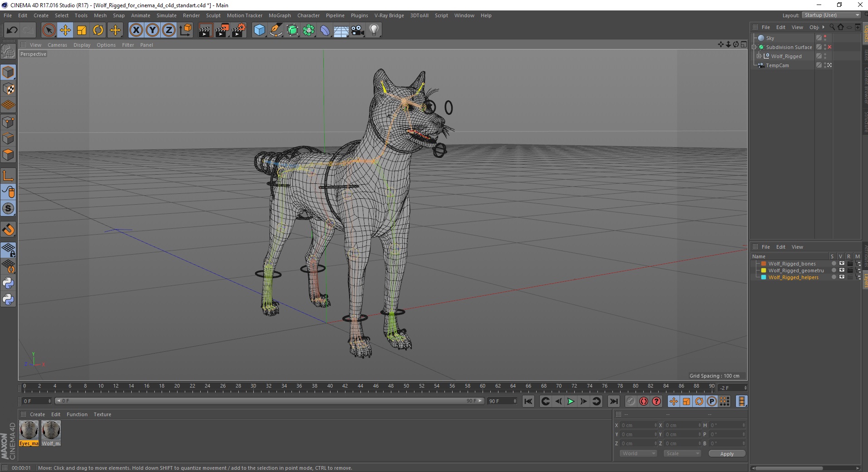Add a Floor environment object
Image resolution: width=868 pixels, height=472 pixels.
341,30
